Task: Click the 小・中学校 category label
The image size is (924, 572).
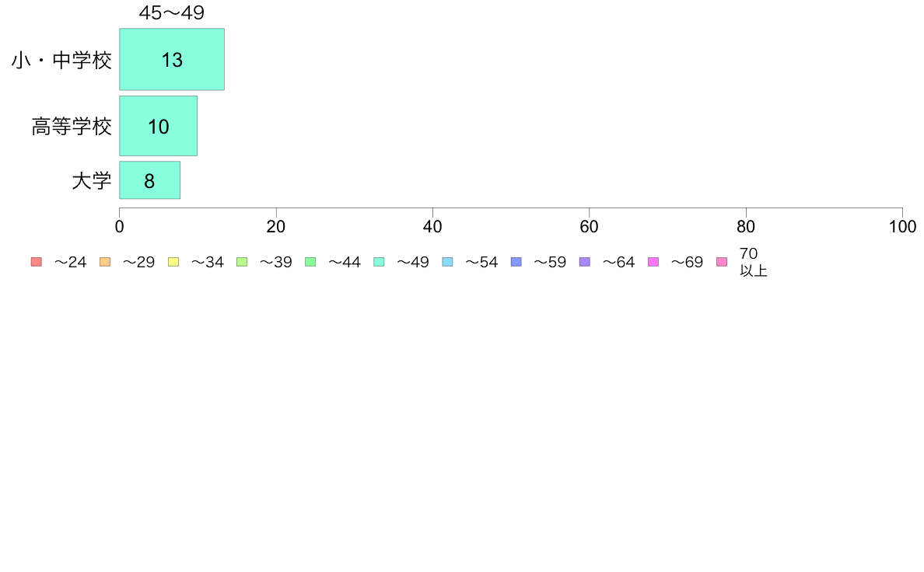Action: tap(61, 60)
